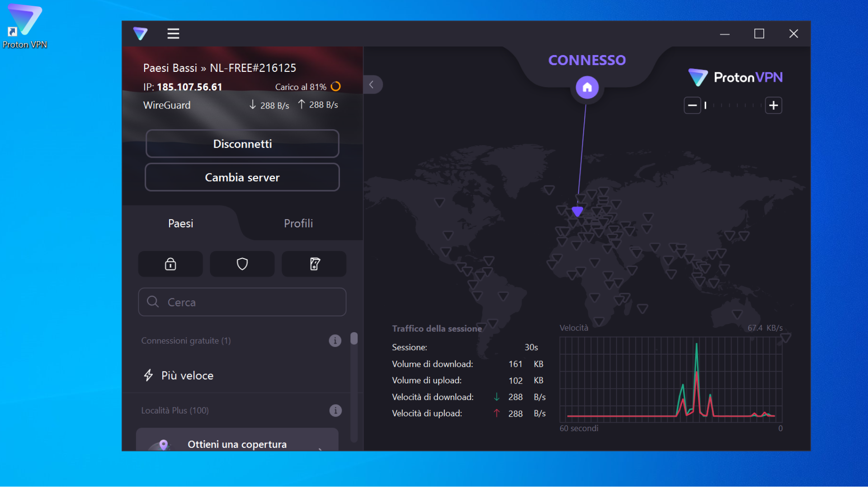Toggle the Secure Core lock icon
Viewport: 868px width, 488px height.
point(170,264)
